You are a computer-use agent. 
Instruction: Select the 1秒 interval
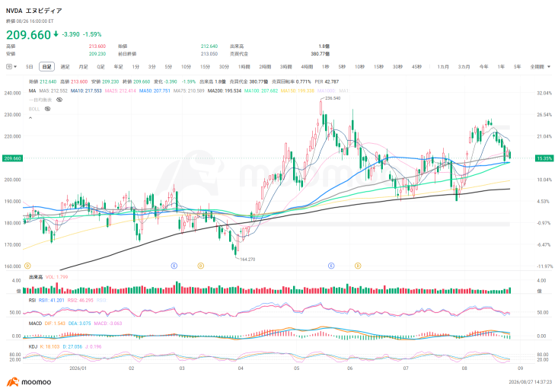(x=325, y=66)
